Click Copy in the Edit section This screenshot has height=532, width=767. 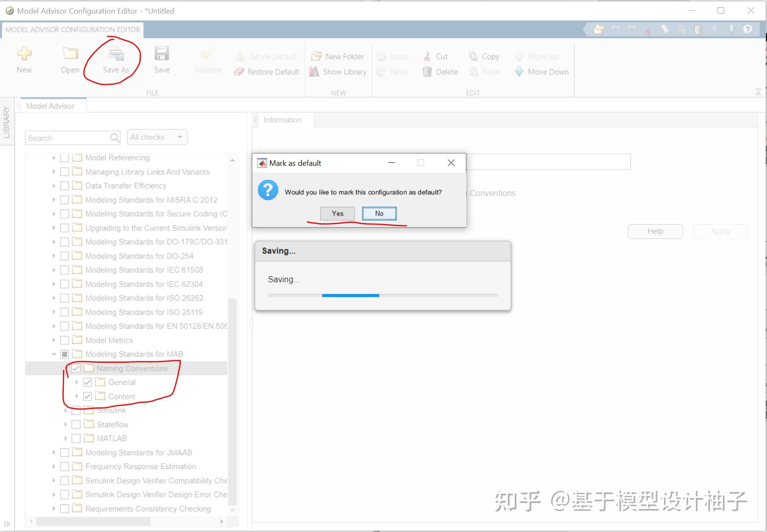pos(484,57)
